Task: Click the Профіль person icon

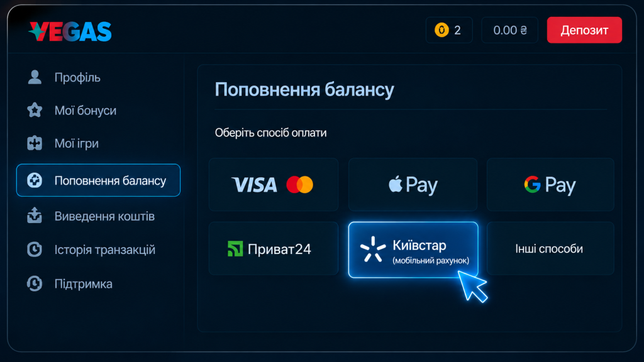Action: (x=35, y=77)
